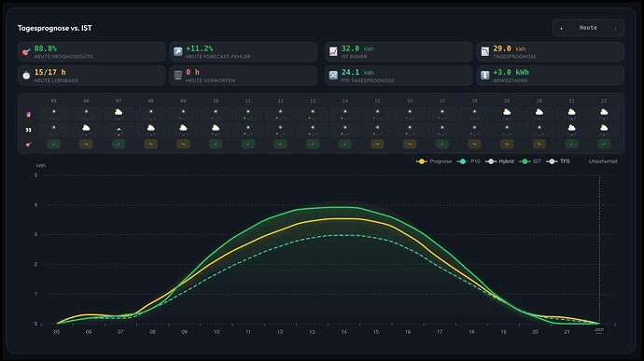Click the Heute date button
Screen dimensions: 644x361
pyautogui.click(x=588, y=28)
